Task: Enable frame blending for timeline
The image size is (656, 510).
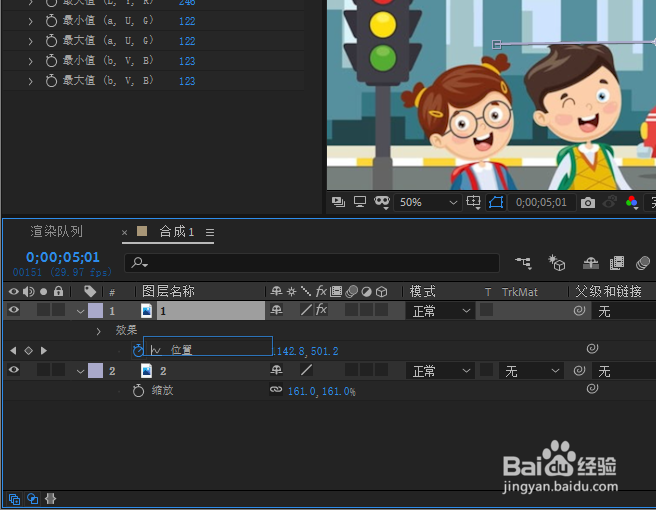Action: (x=617, y=263)
